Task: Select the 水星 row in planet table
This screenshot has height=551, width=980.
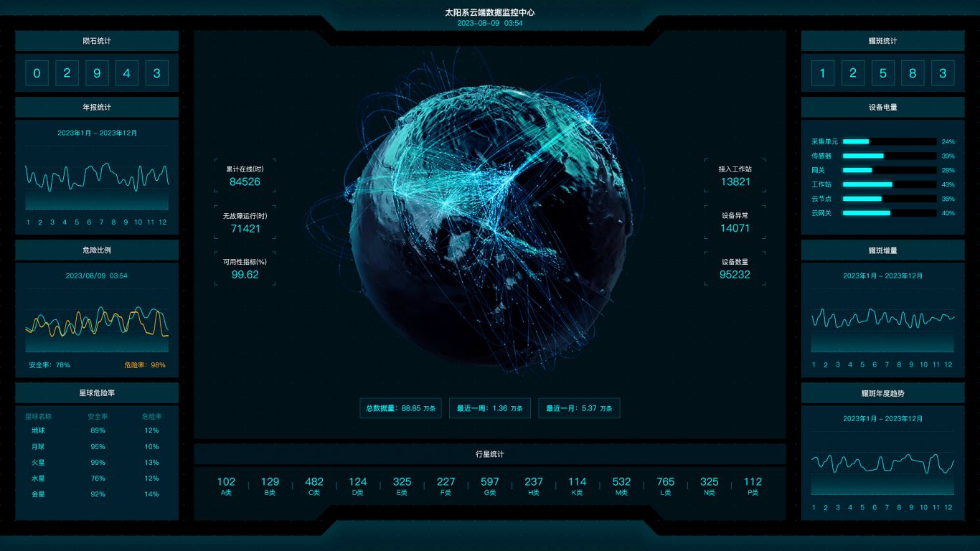Action: [x=97, y=478]
